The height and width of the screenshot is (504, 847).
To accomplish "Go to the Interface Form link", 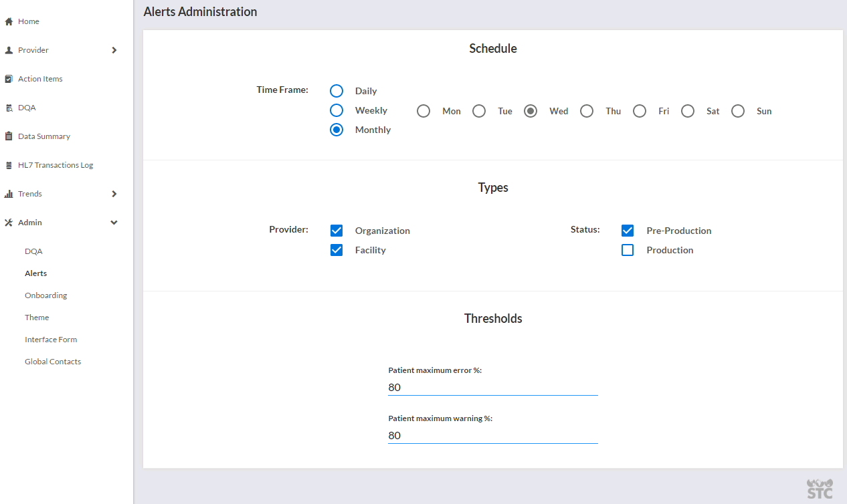I will 51,340.
